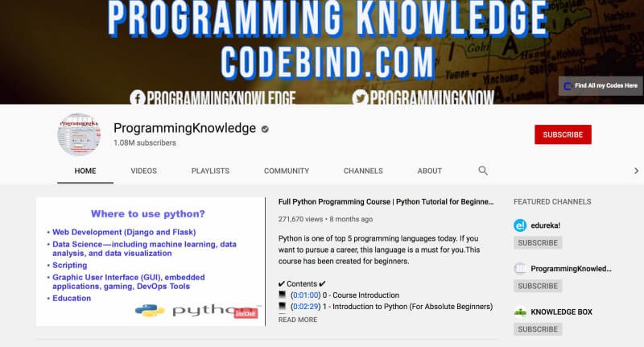Image resolution: width=644 pixels, height=347 pixels.
Task: Open the ABOUT tab
Action: (x=430, y=171)
